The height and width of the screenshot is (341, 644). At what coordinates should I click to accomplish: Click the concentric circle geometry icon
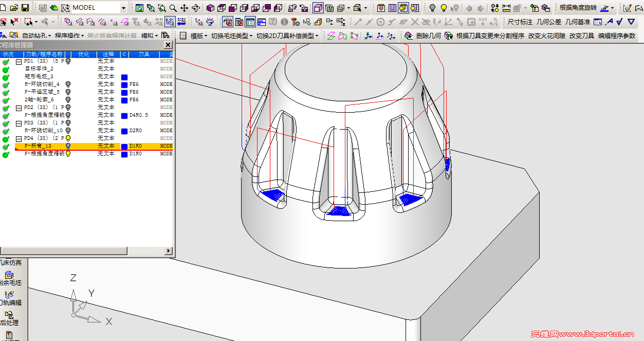coord(380,22)
